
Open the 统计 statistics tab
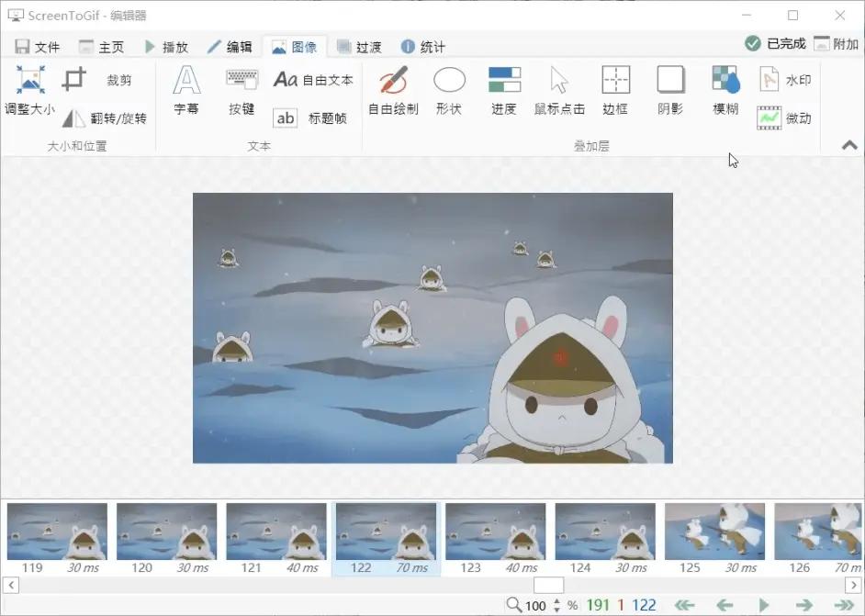tap(422, 47)
